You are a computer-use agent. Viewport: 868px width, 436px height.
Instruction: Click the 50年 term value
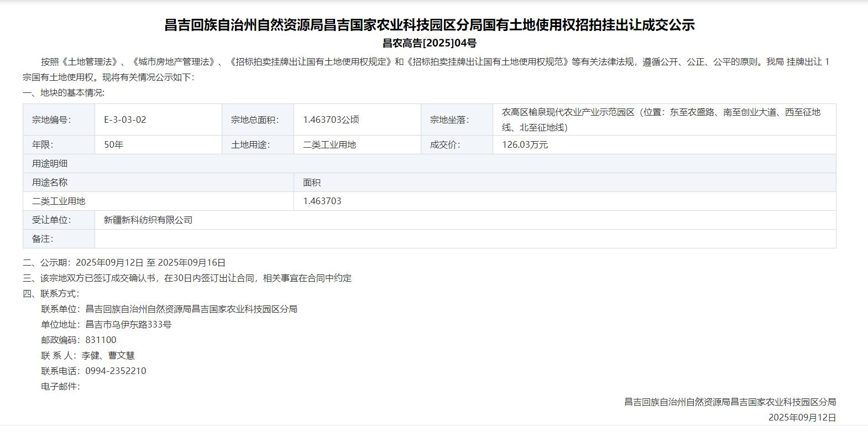point(113,145)
